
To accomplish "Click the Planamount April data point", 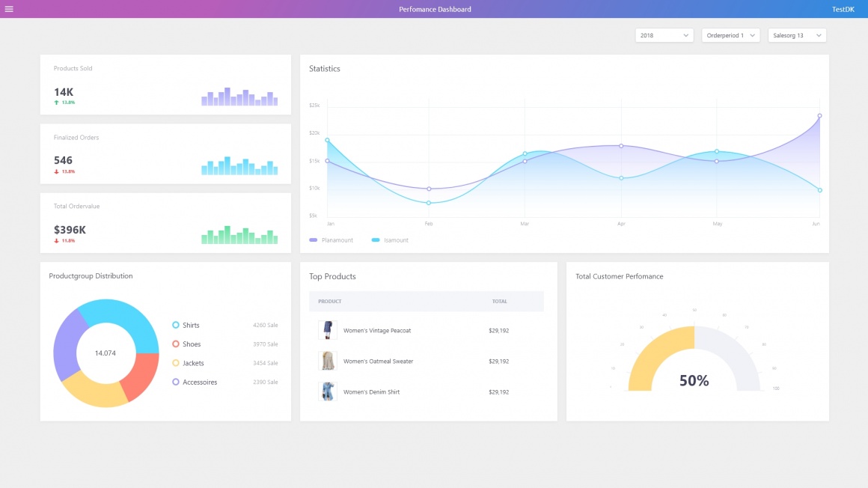I will click(x=621, y=146).
